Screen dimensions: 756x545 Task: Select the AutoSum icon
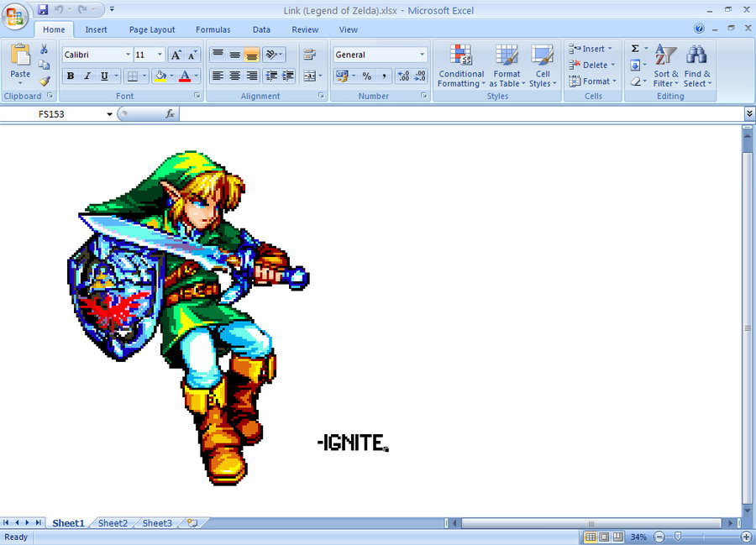tap(635, 49)
